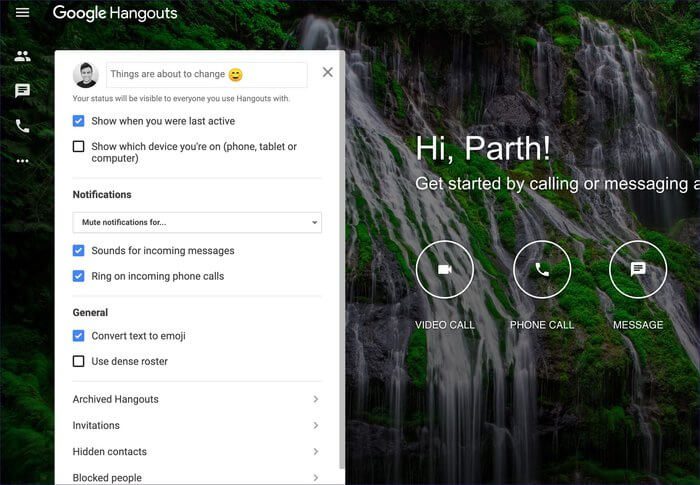Close the settings panel with X
Image resolution: width=700 pixels, height=485 pixels.
328,72
